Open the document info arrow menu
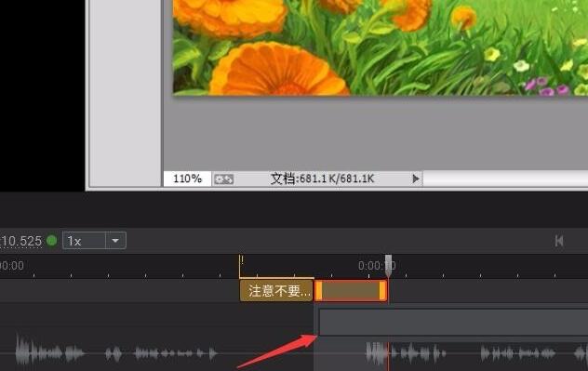The height and width of the screenshot is (371, 588). tap(416, 179)
